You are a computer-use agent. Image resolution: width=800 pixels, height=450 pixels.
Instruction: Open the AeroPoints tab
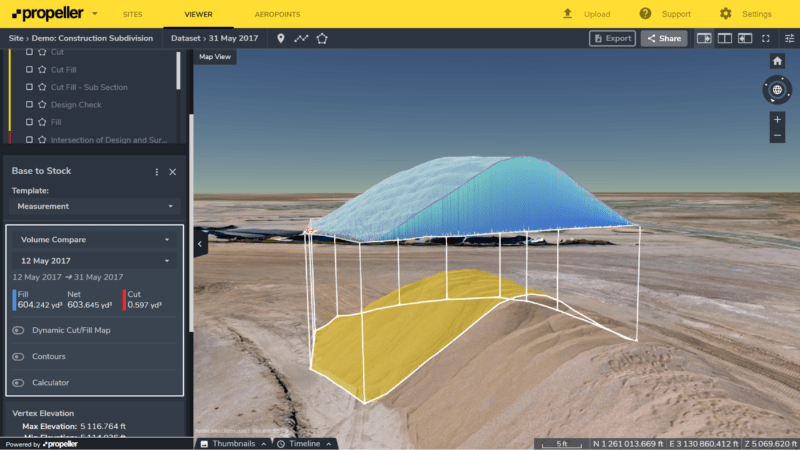[277, 15]
